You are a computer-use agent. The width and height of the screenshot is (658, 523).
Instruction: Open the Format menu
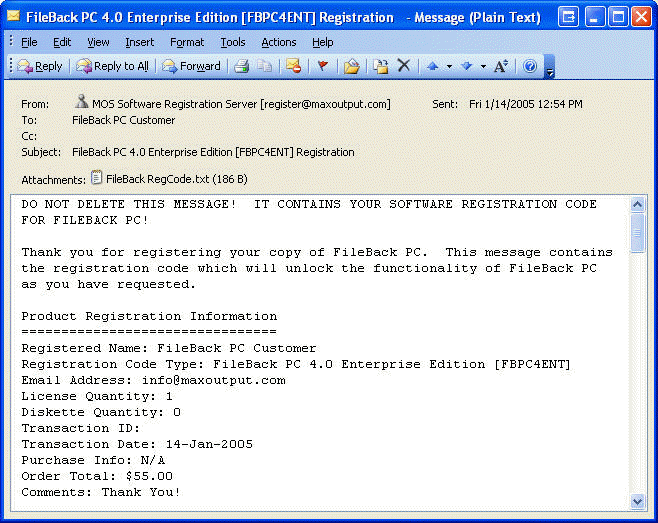coord(187,42)
